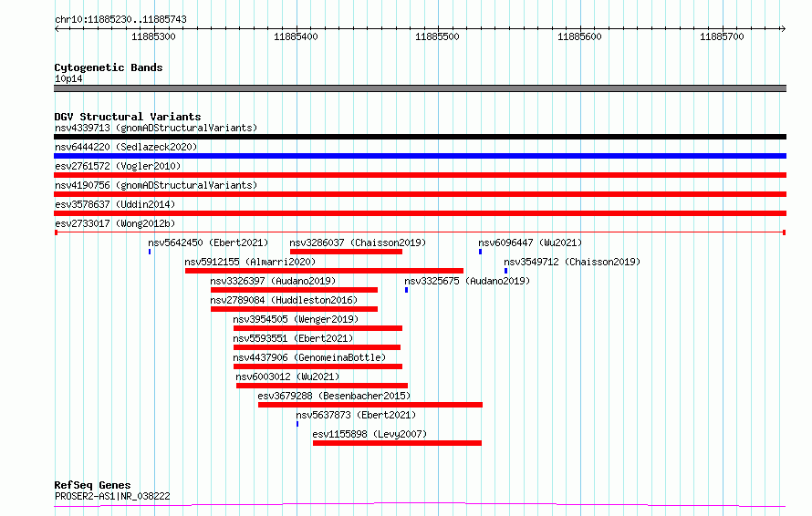Click the red nsv3954505 variant bar

[x=318, y=328]
